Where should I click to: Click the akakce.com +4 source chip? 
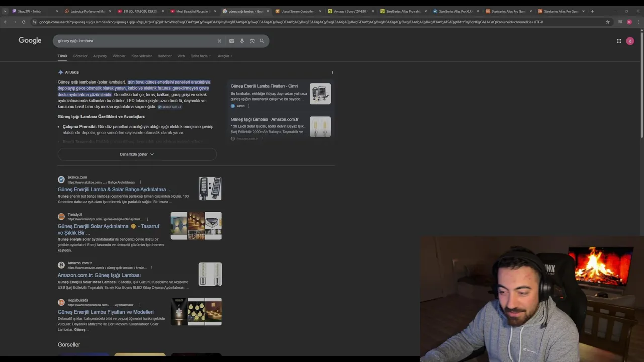(170, 107)
